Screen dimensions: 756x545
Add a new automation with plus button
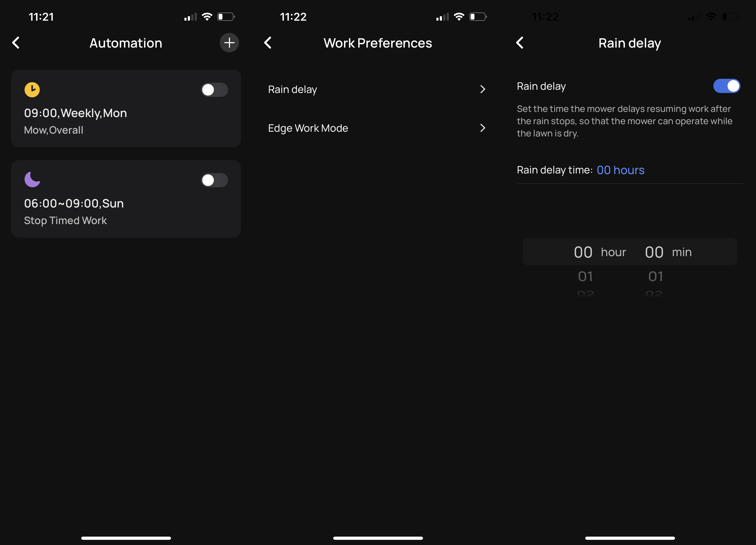click(x=229, y=43)
